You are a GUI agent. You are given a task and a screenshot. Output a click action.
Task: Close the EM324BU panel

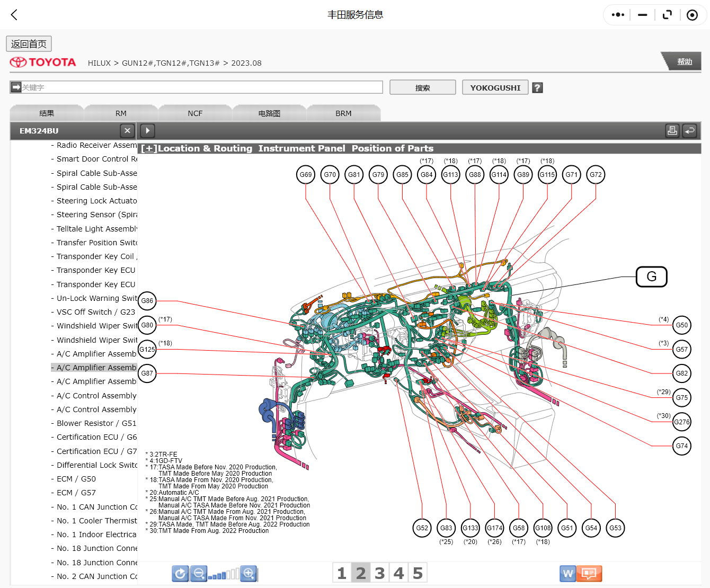point(127,130)
